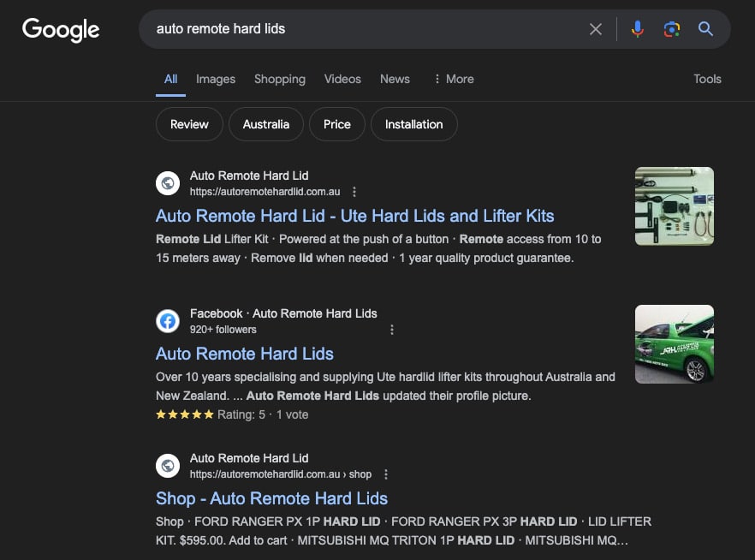The height and width of the screenshot is (560, 755).
Task: Select the All tab
Action: [170, 79]
